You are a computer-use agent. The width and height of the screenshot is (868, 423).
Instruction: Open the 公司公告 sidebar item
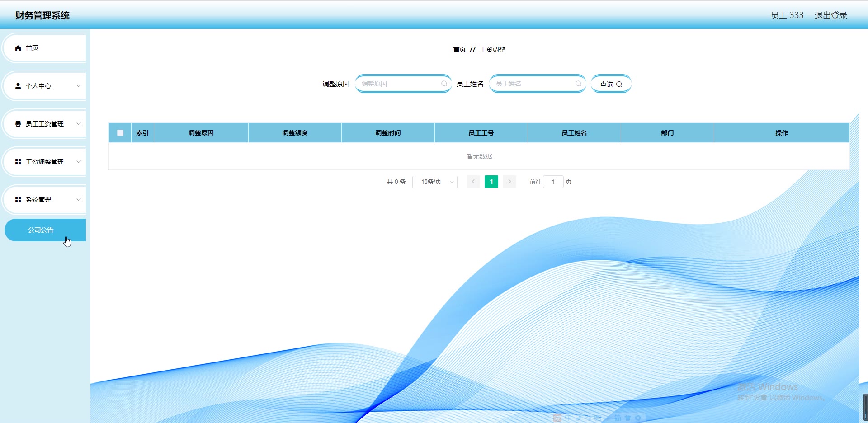coord(45,230)
